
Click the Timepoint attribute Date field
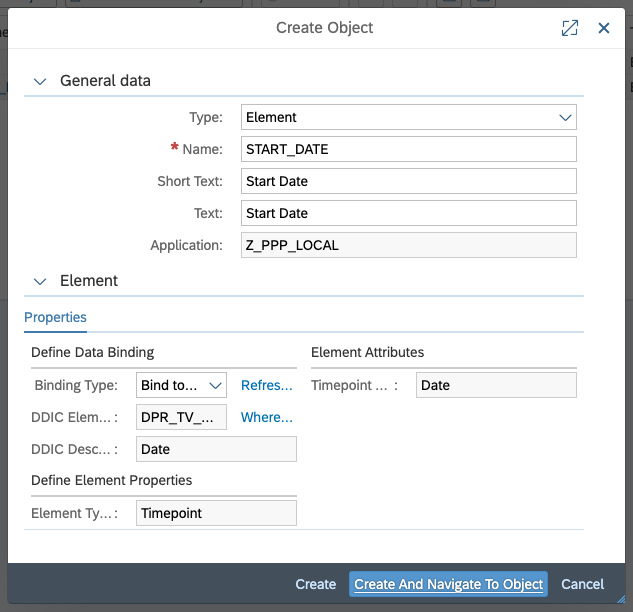(495, 385)
